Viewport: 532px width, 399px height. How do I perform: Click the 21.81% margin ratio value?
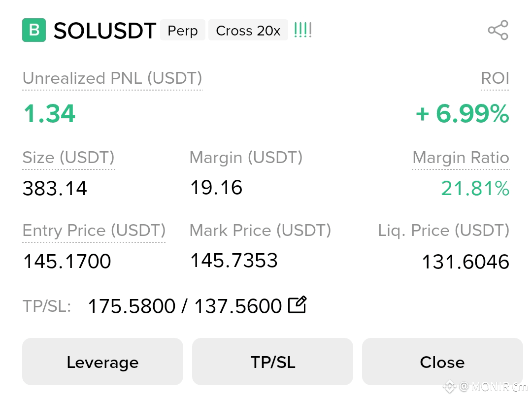click(x=475, y=188)
